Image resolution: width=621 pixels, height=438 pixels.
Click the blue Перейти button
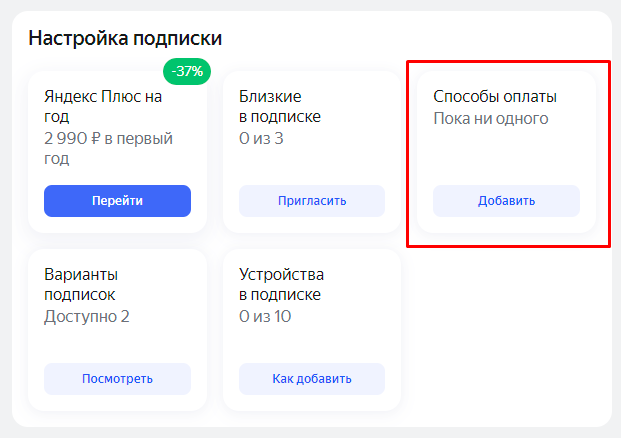(x=117, y=201)
